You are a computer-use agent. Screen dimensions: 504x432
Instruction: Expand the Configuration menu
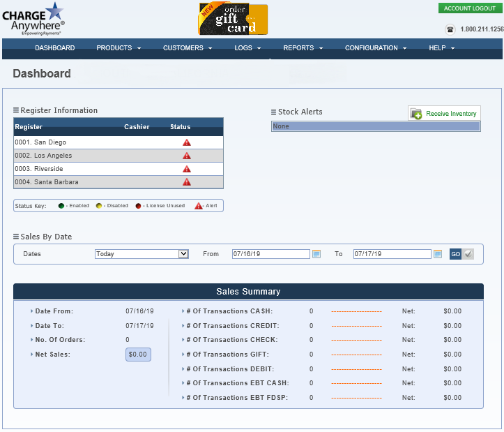(376, 48)
